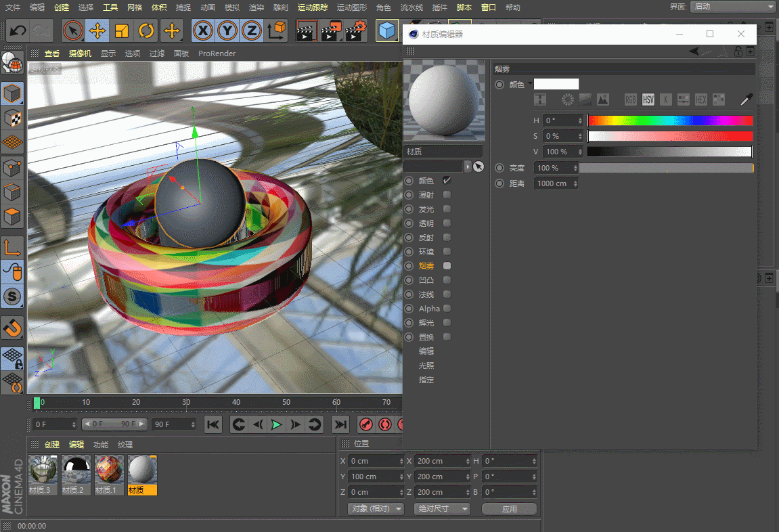
Task: Open the 摄像机 viewport menu
Action: [80, 53]
